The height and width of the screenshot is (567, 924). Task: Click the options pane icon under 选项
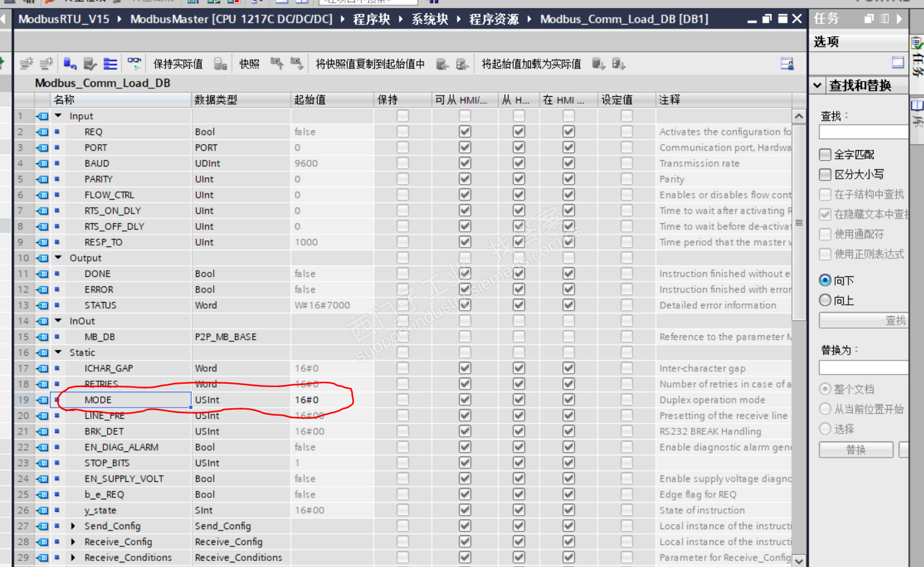(898, 62)
